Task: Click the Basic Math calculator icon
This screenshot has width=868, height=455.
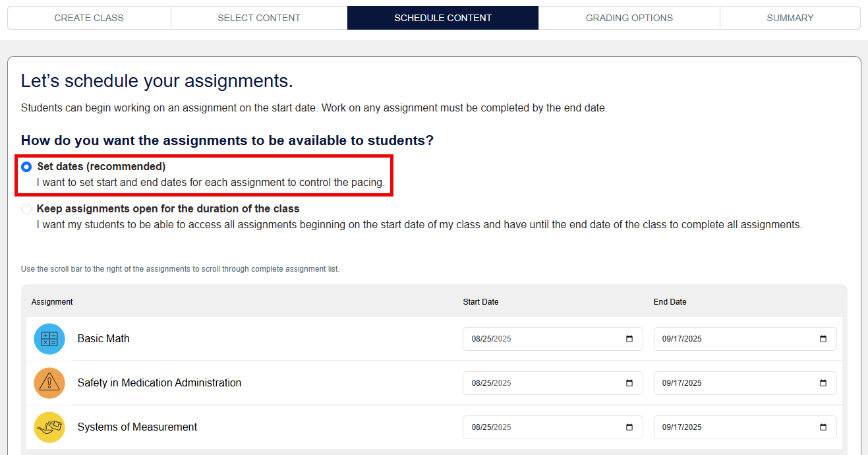Action: 49,339
